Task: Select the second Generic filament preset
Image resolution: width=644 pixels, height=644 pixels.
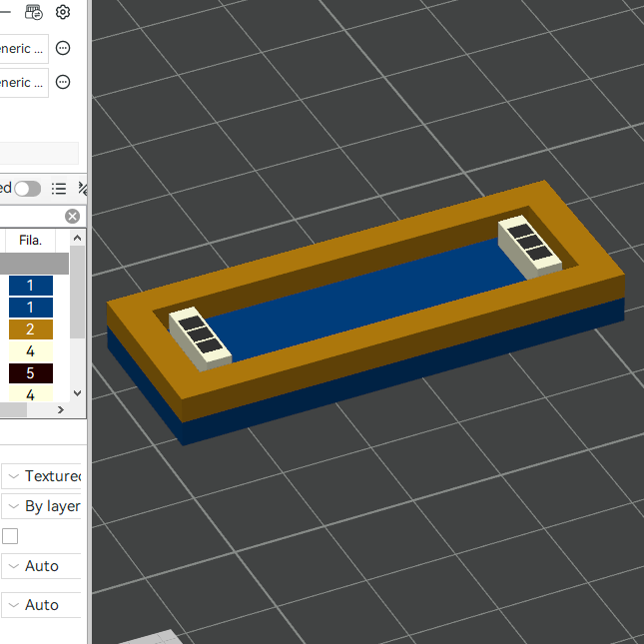Action: pyautogui.click(x=23, y=83)
